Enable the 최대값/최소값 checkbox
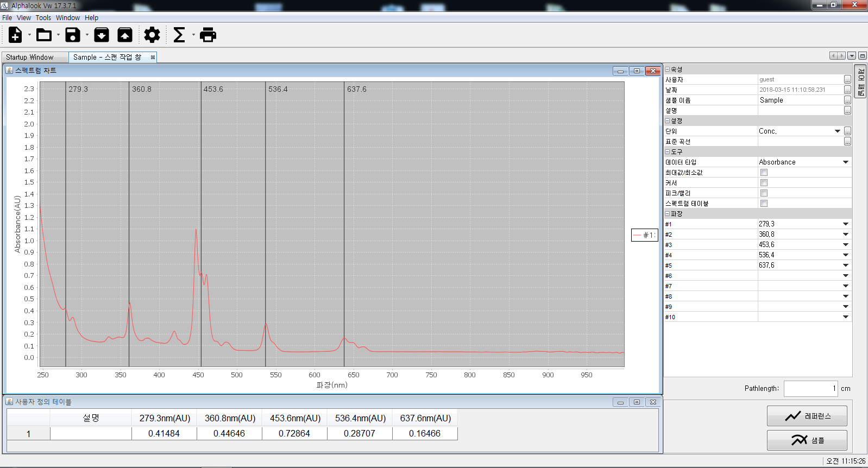Viewport: 868px width, 468px height. pyautogui.click(x=764, y=173)
